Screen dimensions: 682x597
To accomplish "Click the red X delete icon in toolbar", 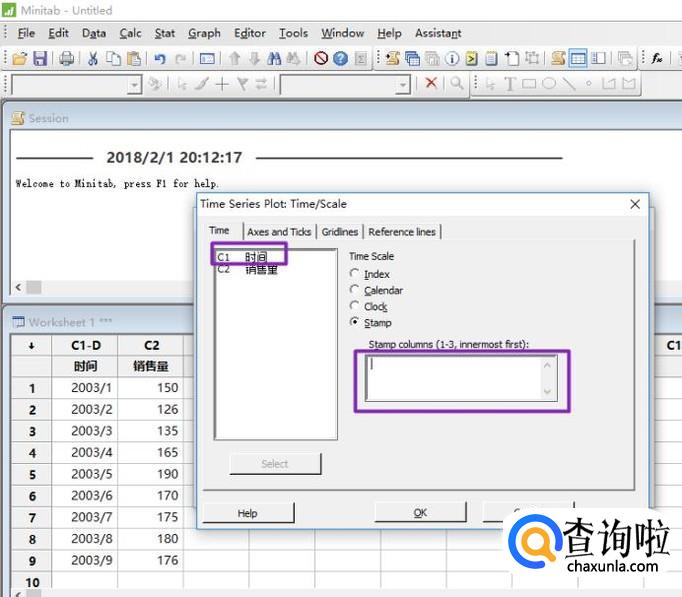I will click(x=431, y=83).
